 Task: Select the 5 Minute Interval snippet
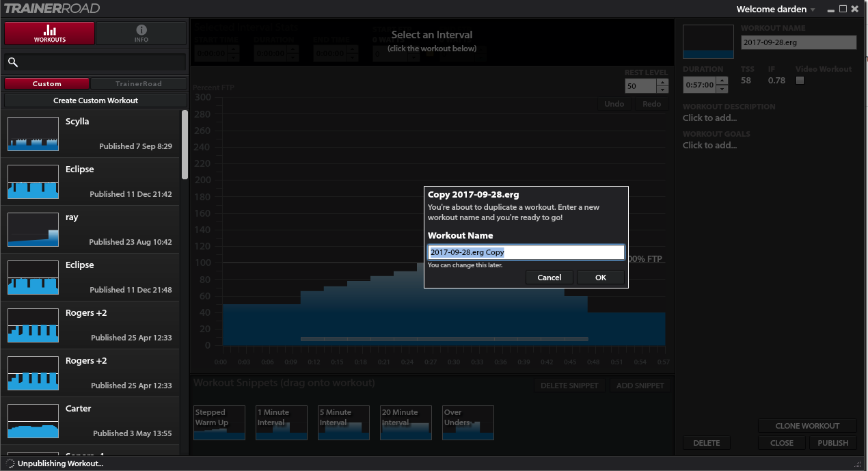click(344, 422)
